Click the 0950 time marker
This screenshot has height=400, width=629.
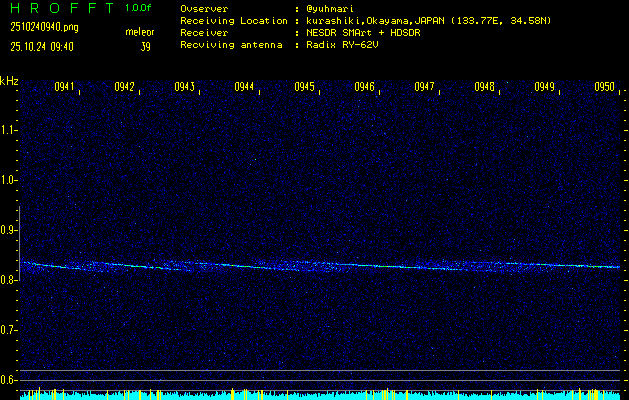point(604,87)
